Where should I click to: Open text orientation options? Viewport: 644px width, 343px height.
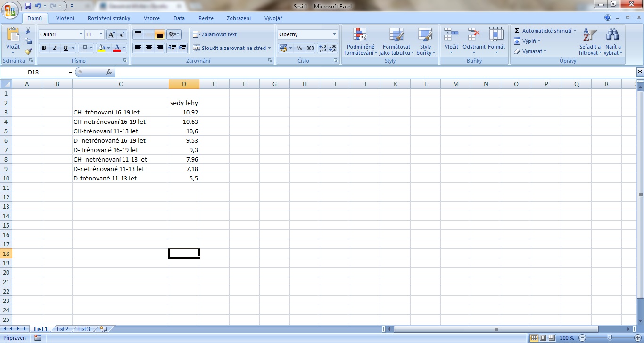(x=174, y=34)
